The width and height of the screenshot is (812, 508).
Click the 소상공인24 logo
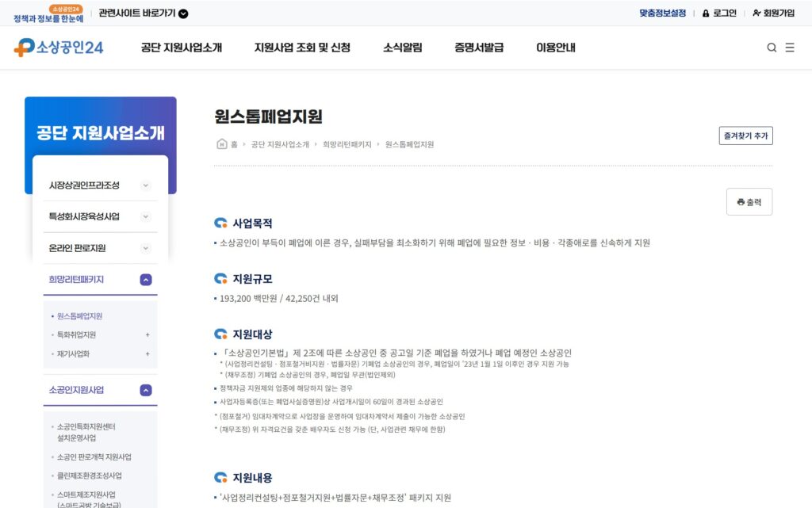tap(58, 48)
